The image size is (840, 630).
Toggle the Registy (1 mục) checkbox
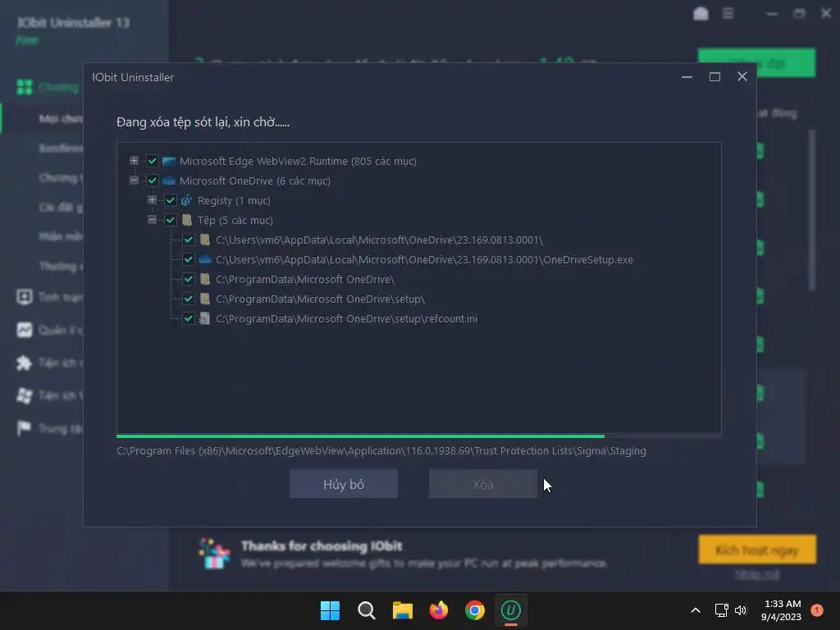click(x=171, y=200)
